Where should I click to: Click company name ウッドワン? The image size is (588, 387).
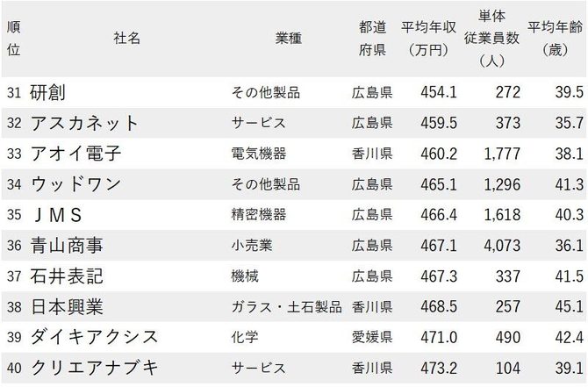click(x=75, y=184)
